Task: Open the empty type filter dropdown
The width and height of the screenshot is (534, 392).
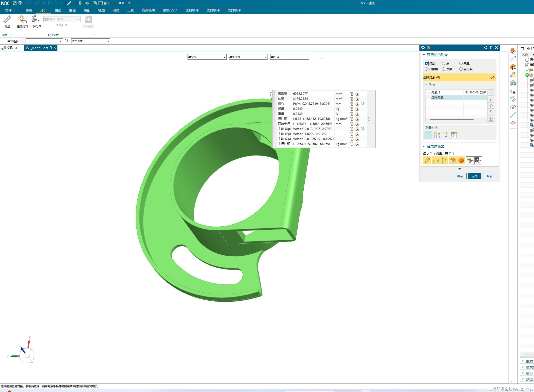Action: point(44,41)
